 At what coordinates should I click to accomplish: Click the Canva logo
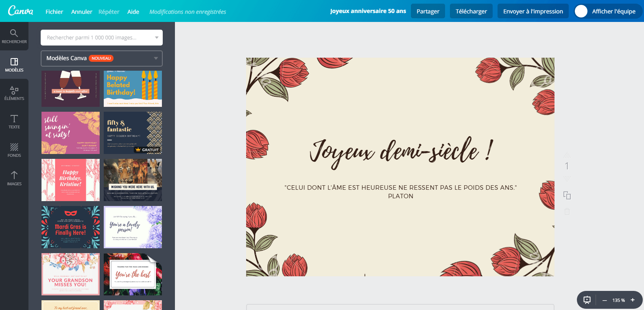(x=20, y=11)
